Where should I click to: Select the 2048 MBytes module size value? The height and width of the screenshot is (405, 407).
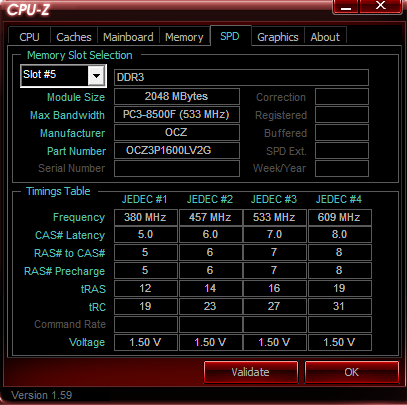point(177,97)
